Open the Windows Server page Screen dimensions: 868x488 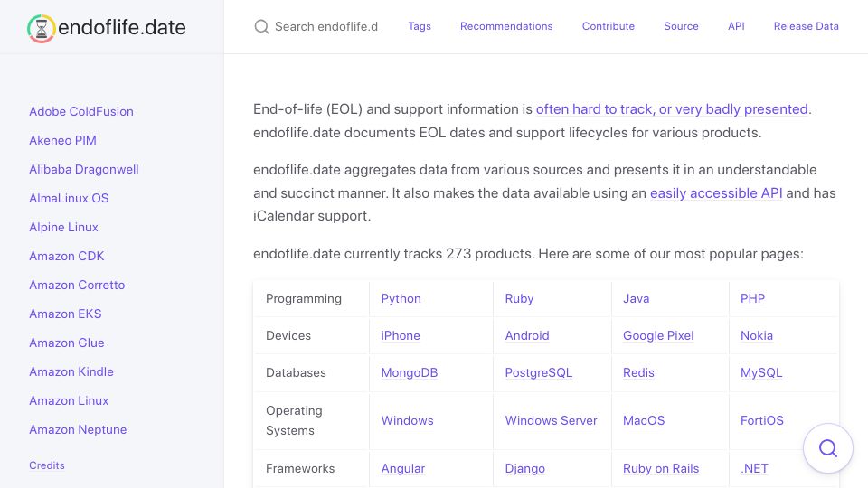551,420
